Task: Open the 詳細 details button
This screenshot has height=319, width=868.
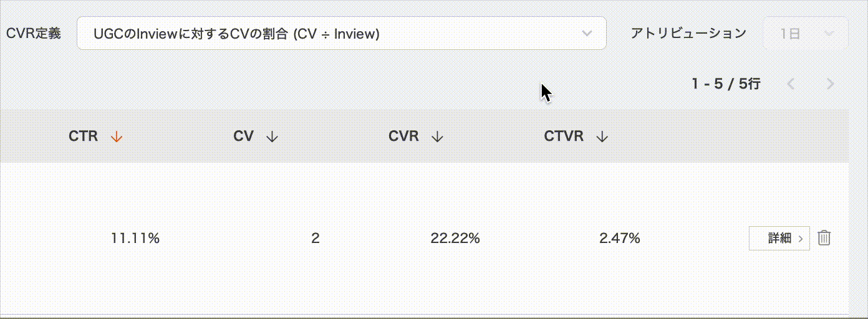Action: (779, 237)
